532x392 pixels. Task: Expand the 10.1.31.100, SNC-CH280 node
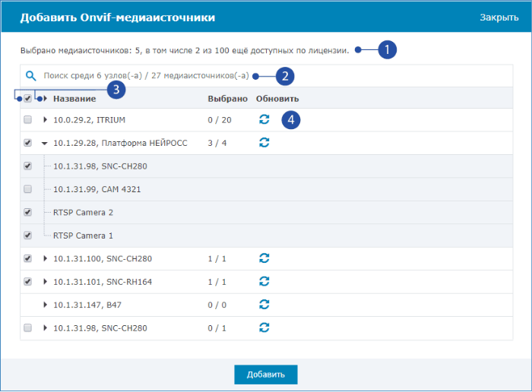coord(45,258)
